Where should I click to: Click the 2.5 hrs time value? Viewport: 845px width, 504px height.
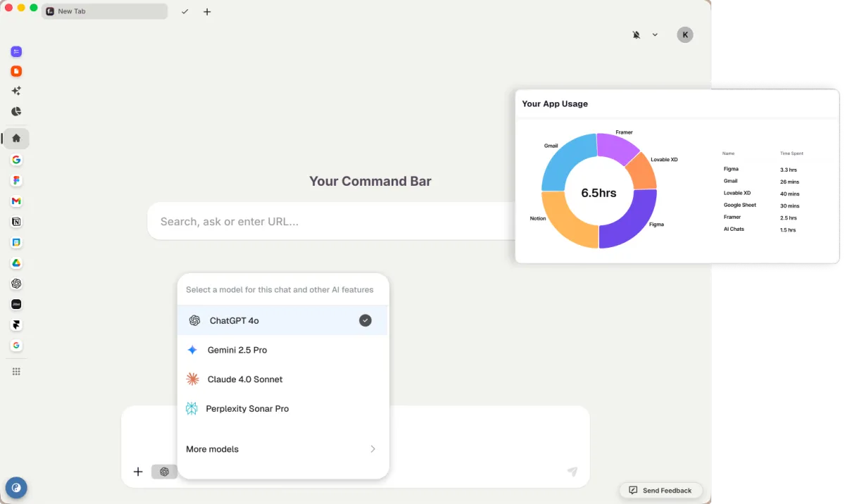(x=789, y=218)
